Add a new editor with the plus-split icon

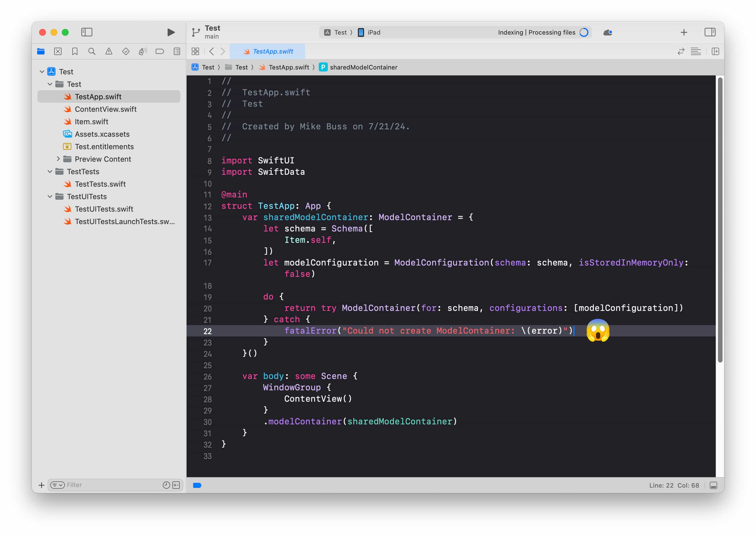pos(715,51)
